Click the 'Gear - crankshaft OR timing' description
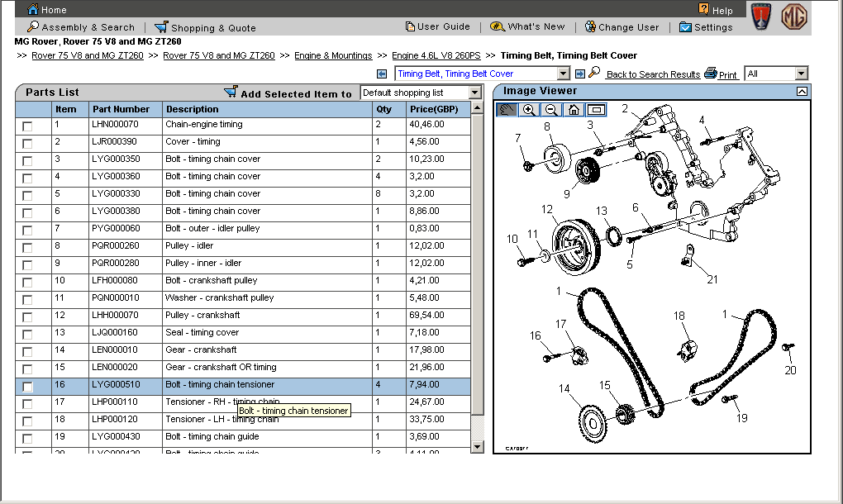The height and width of the screenshot is (504, 843). click(221, 367)
